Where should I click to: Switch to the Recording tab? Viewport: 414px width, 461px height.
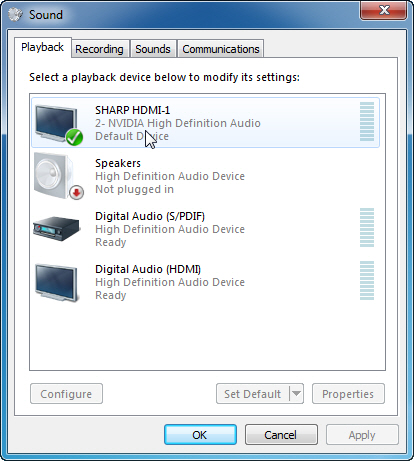coord(99,49)
